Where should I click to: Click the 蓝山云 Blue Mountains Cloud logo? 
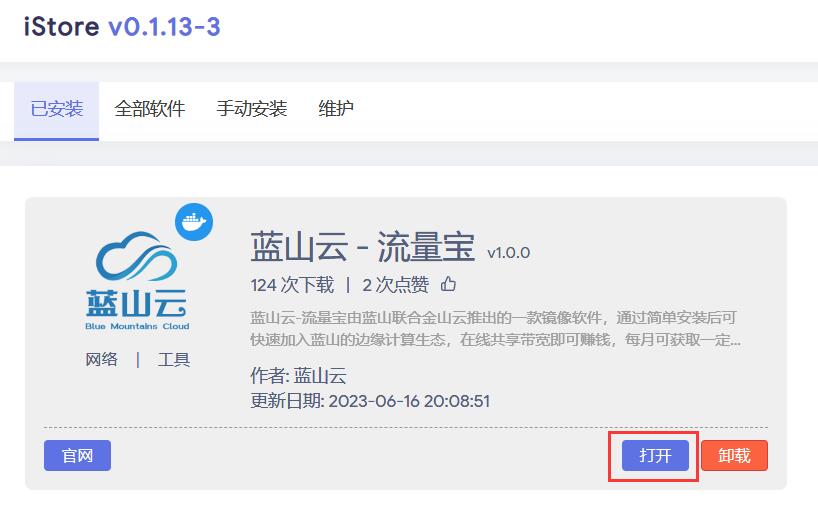coord(137,281)
